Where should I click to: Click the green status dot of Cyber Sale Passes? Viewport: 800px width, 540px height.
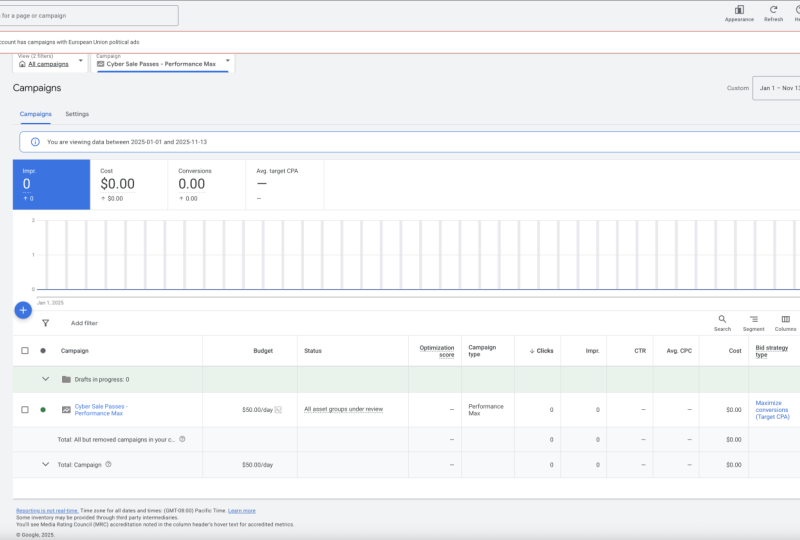pos(43,409)
